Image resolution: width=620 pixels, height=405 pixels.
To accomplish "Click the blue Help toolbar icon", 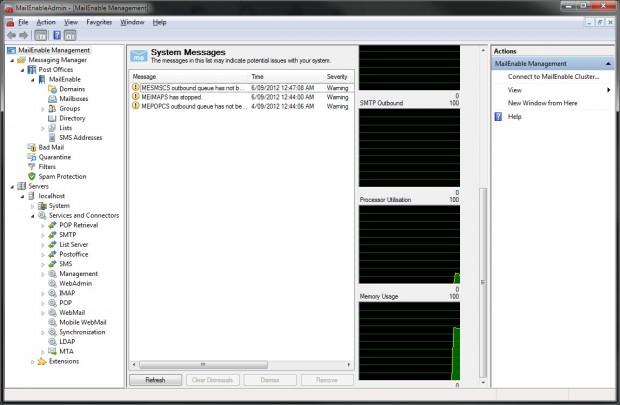I will click(57, 35).
